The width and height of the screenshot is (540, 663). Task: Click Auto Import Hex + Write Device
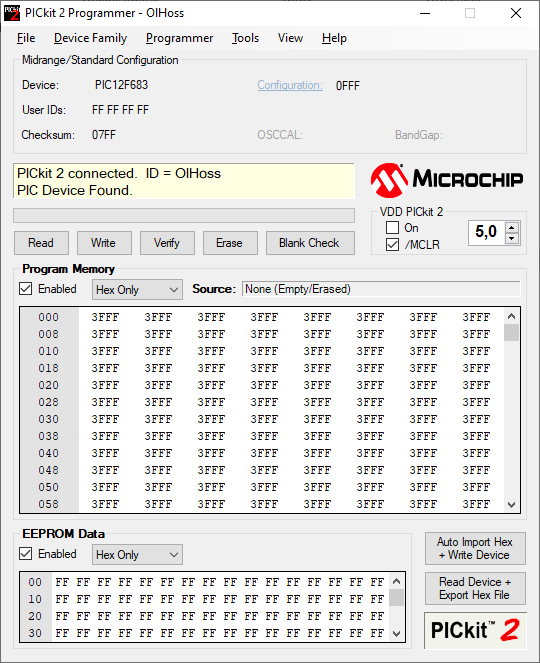coord(475,548)
